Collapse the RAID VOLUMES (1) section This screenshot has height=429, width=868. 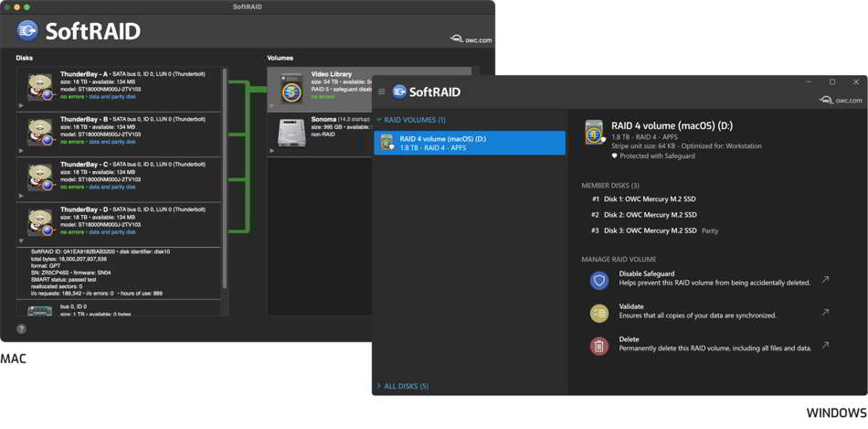(x=378, y=120)
